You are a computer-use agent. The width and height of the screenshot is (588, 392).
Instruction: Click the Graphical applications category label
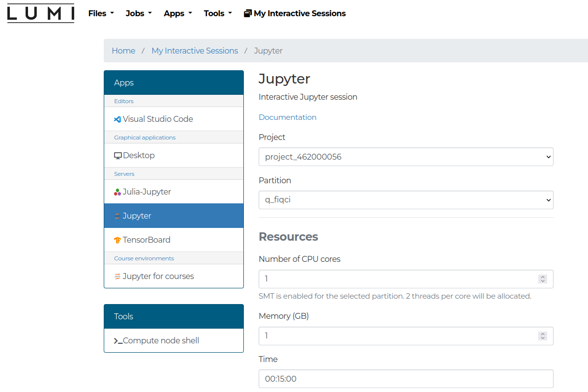point(145,138)
